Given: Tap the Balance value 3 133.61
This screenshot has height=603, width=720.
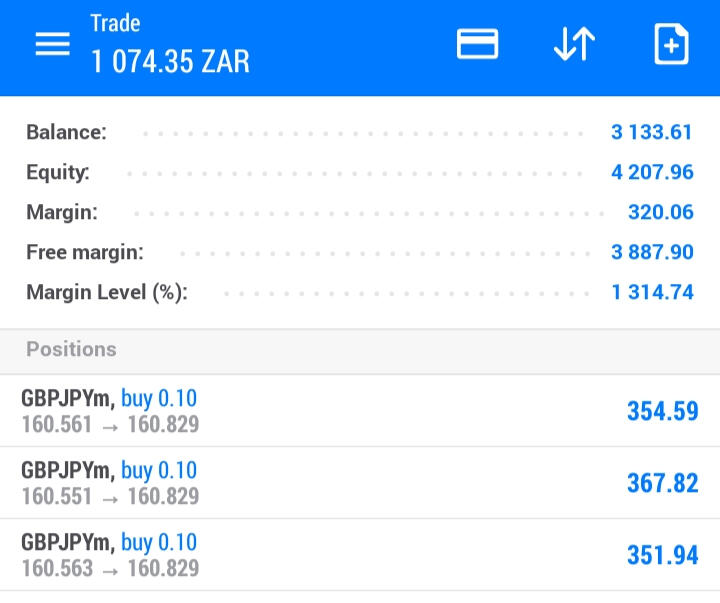Looking at the screenshot, I should point(652,132).
